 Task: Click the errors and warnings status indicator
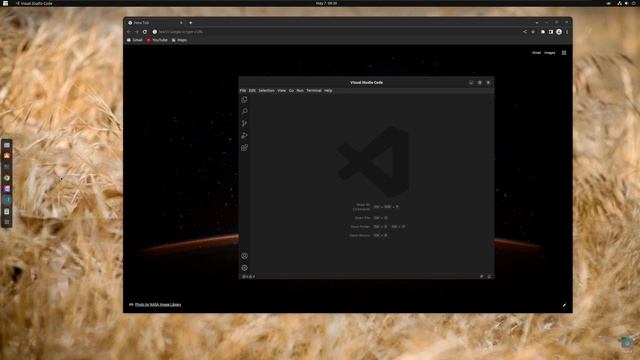(249, 276)
